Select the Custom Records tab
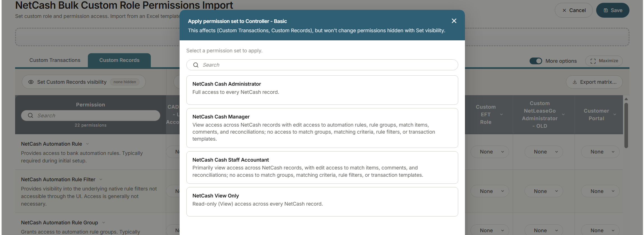Viewport: 644px width, 235px height. click(x=119, y=60)
